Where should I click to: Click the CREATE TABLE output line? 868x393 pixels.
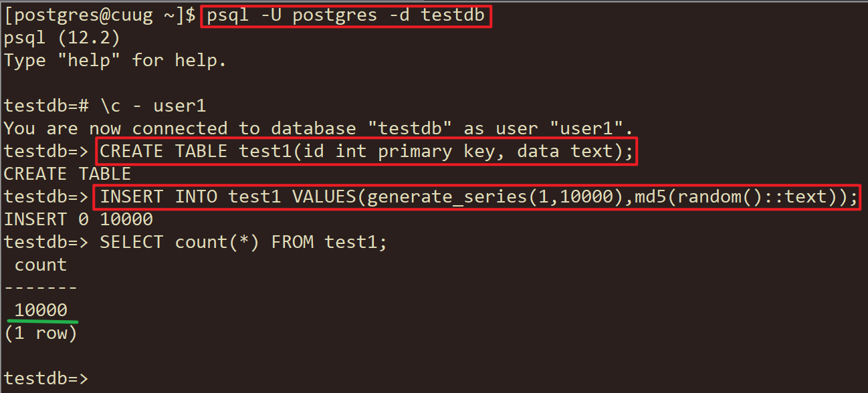pos(68,174)
